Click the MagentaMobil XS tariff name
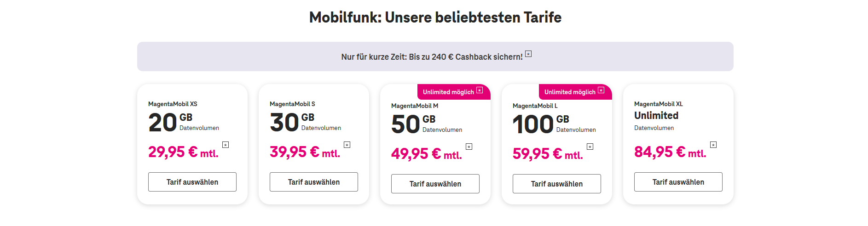Screen dimensions: 868x226 pos(173,104)
